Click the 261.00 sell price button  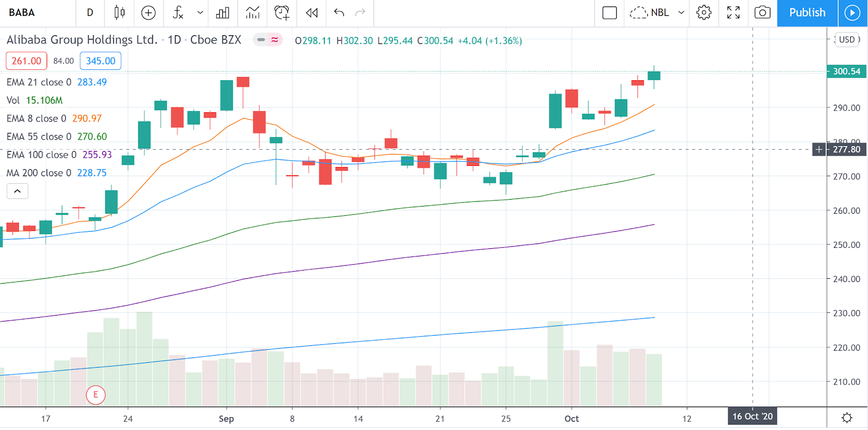[27, 61]
